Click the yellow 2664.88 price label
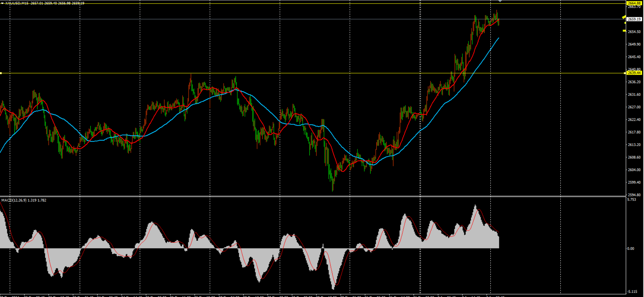This screenshot has width=644, height=297. click(634, 3)
